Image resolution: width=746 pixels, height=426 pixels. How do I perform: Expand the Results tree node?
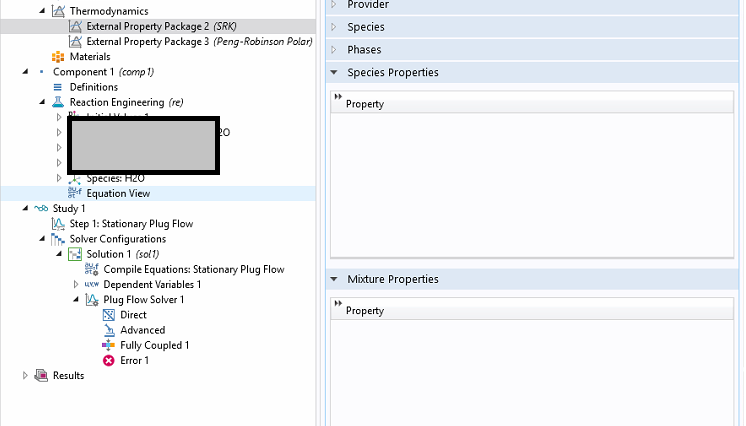[x=26, y=375]
